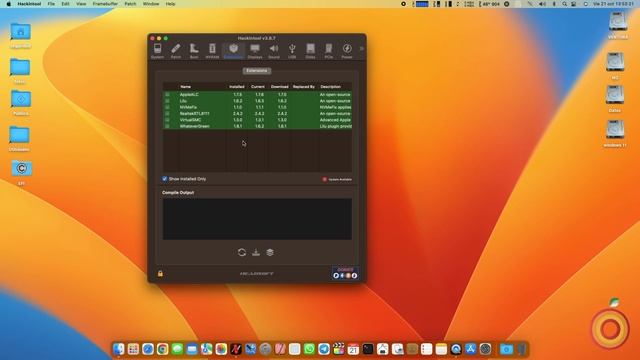Select the WhateverGreen name in the table

pos(194,126)
